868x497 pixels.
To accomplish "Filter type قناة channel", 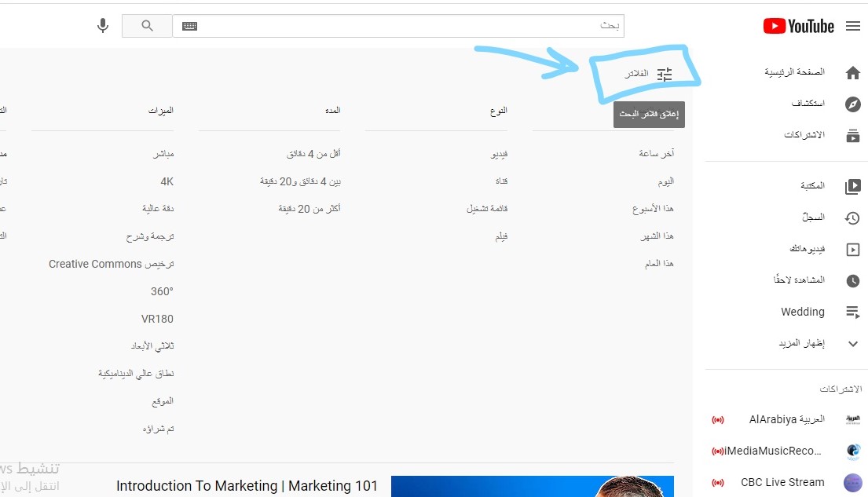I will (501, 181).
